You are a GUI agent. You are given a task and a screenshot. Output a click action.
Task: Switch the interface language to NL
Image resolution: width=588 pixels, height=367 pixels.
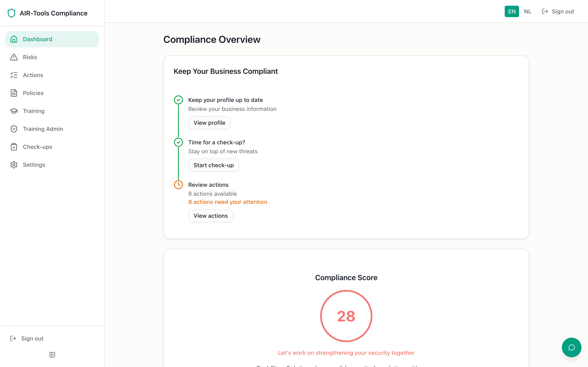[x=528, y=11]
